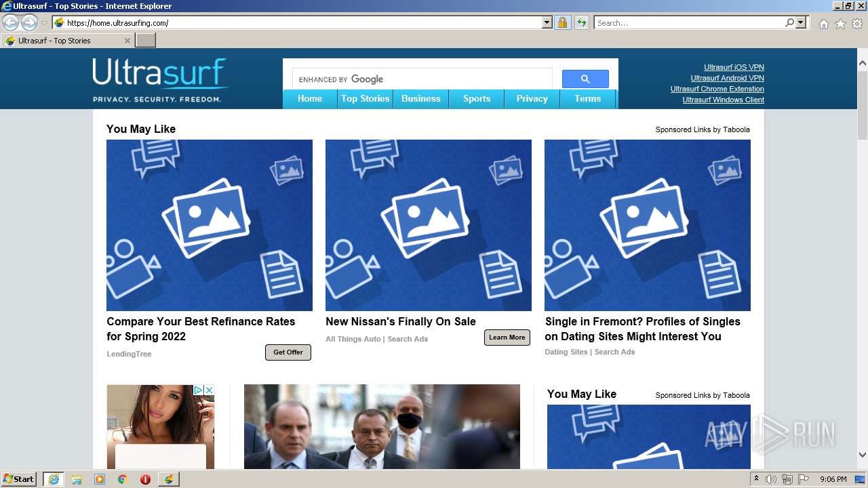The width and height of the screenshot is (868, 488).
Task: Click the page scrollbar down arrow
Action: (x=863, y=455)
